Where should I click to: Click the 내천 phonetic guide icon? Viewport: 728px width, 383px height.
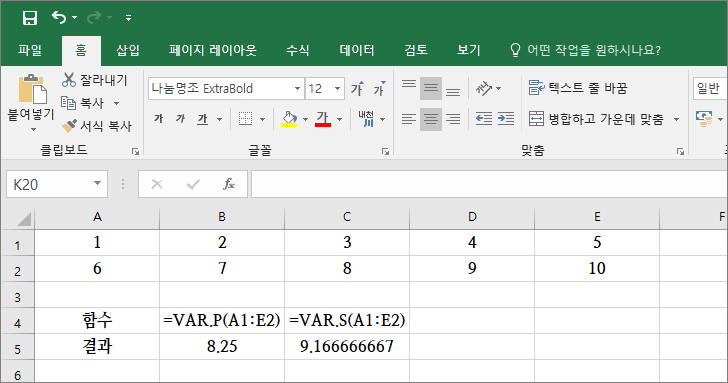click(367, 119)
